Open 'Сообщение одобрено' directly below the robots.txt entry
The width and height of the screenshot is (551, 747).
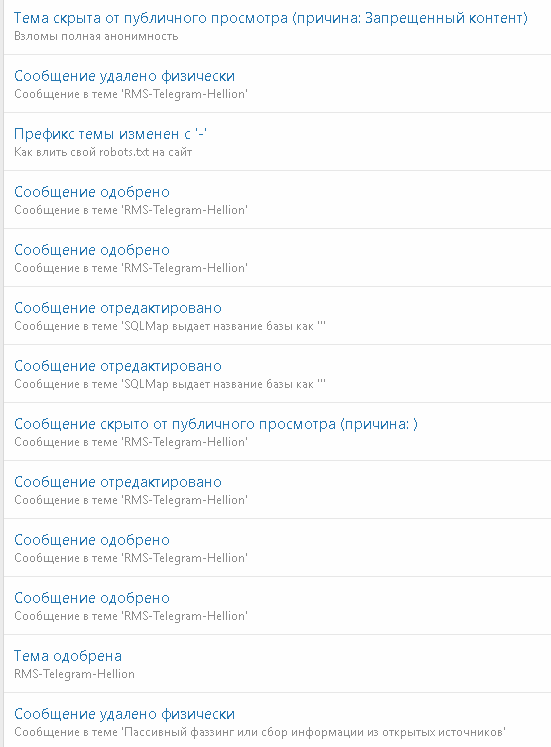92,192
